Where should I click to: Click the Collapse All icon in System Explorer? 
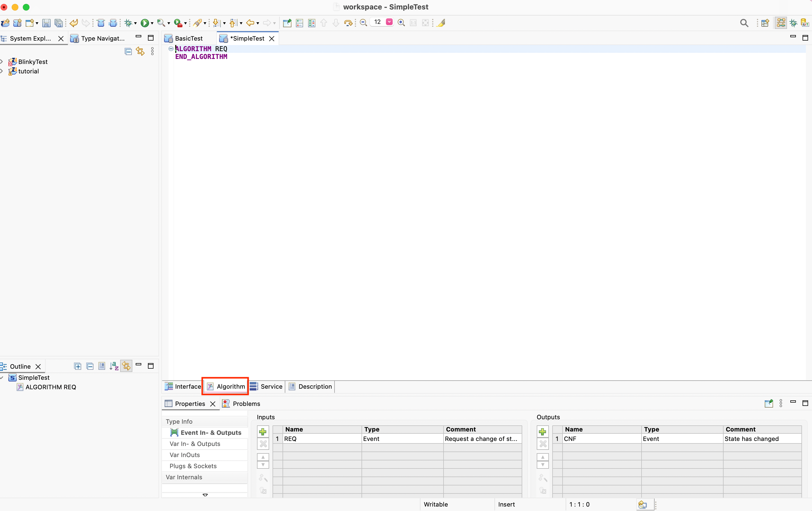point(128,51)
